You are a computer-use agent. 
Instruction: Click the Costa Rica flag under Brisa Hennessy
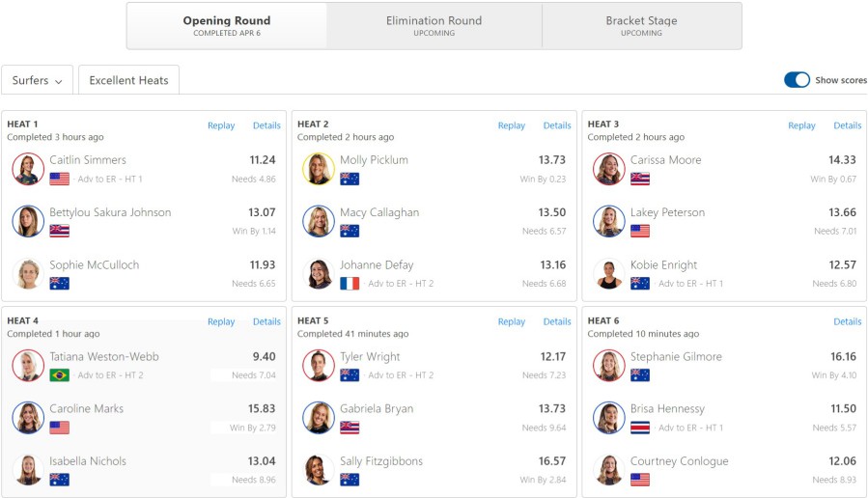[640, 428]
